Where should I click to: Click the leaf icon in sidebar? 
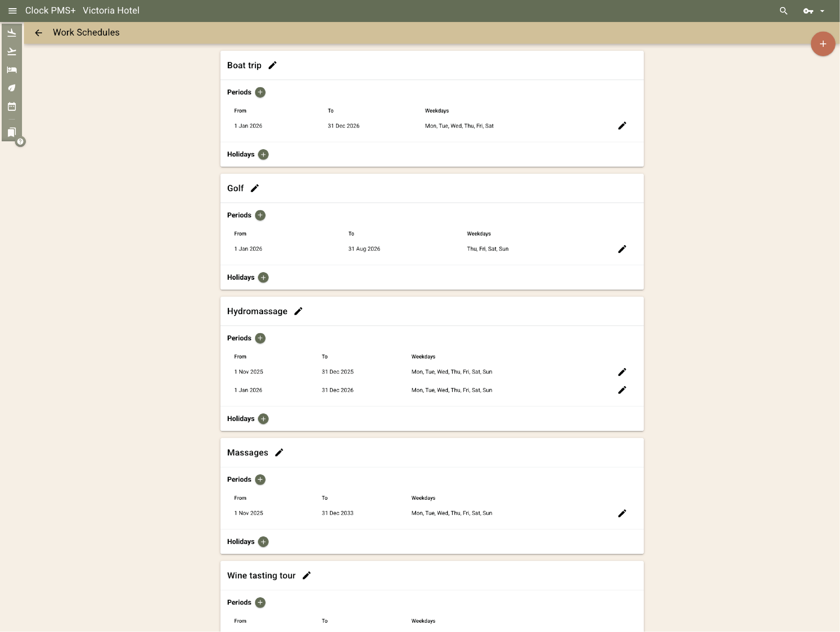[12, 88]
